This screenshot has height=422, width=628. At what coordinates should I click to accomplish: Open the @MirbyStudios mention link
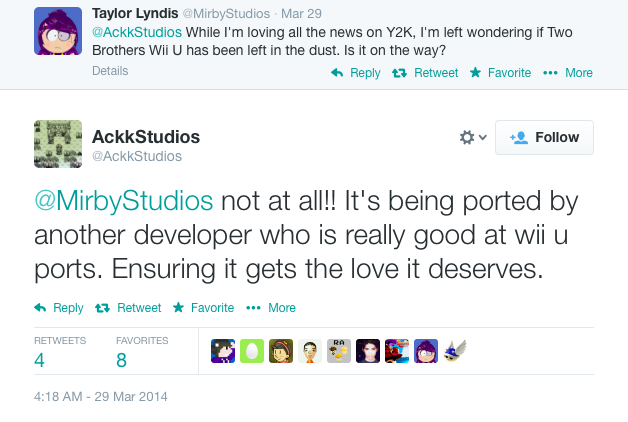pyautogui.click(x=124, y=201)
